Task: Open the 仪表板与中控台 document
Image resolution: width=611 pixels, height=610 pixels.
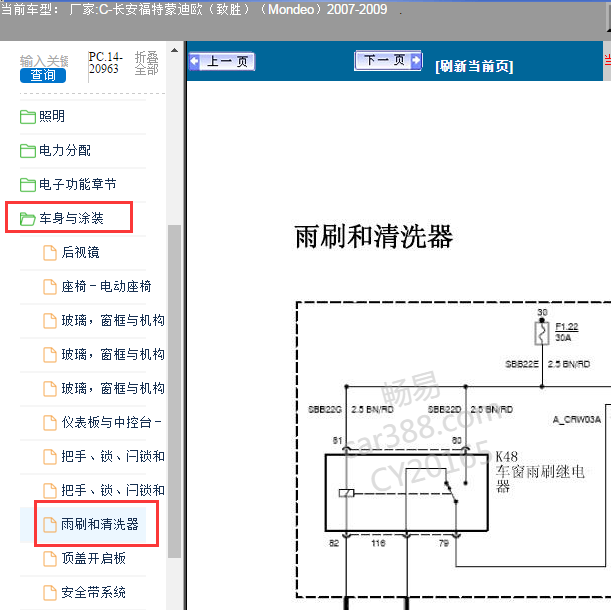Action: (111, 422)
